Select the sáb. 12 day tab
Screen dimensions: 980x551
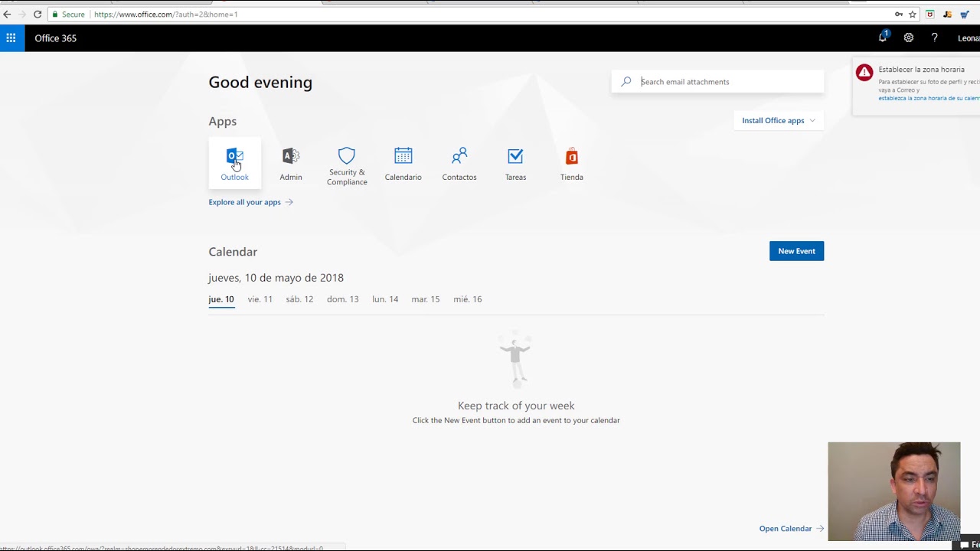click(299, 299)
